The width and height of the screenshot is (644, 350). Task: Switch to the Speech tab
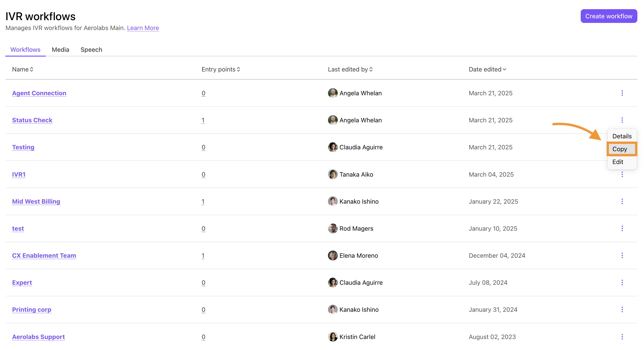(91, 50)
